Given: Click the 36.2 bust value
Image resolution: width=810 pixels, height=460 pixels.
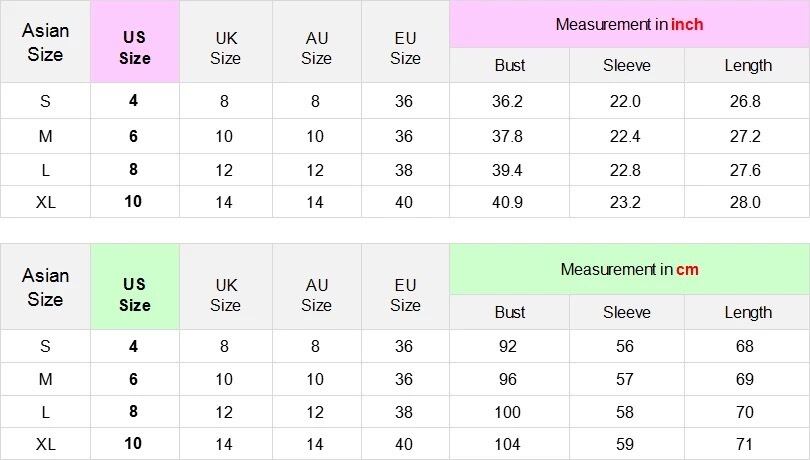Looking at the screenshot, I should (x=508, y=101).
